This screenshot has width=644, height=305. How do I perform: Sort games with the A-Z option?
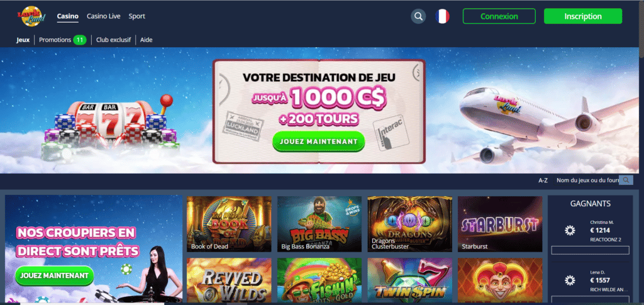point(543,180)
